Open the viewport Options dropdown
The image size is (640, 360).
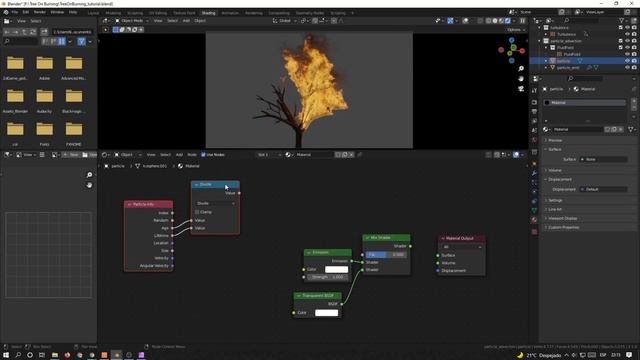[x=516, y=30]
